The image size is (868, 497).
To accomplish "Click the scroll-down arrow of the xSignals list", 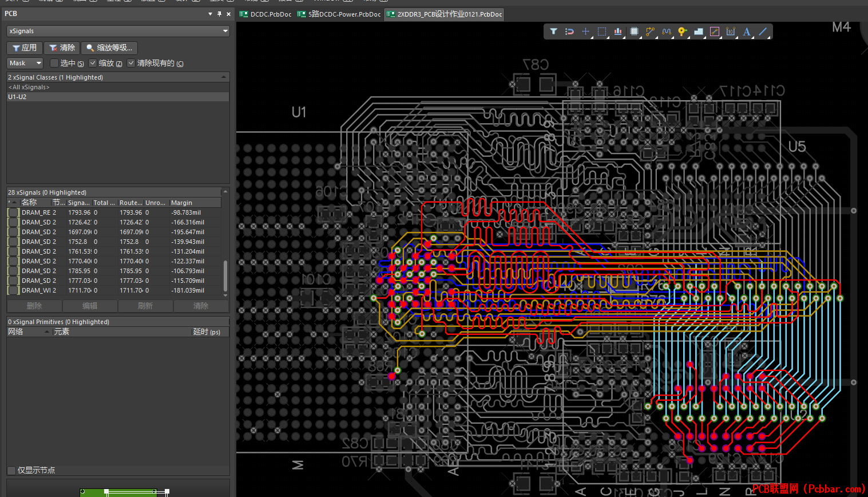I will (225, 295).
